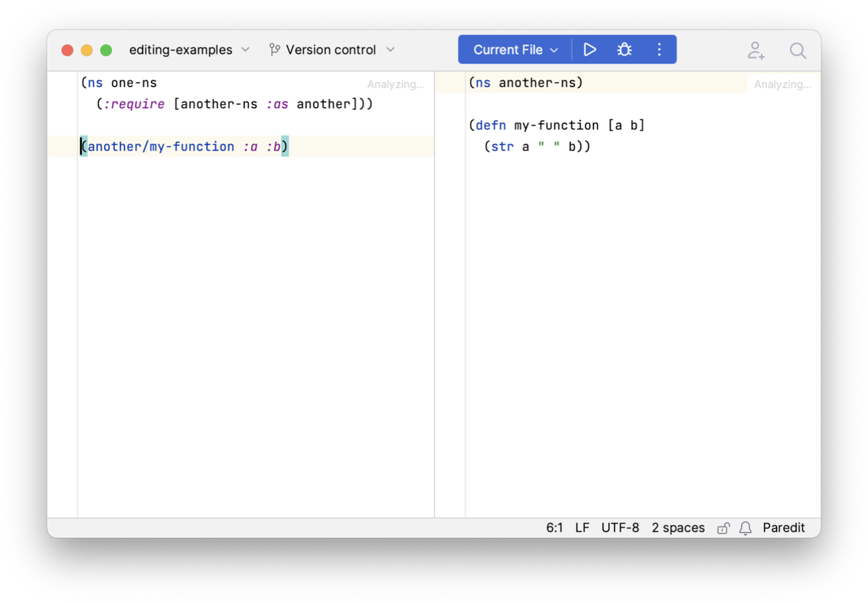Click the :require keyword in left editor
The width and height of the screenshot is (868, 603).
pyautogui.click(x=134, y=104)
